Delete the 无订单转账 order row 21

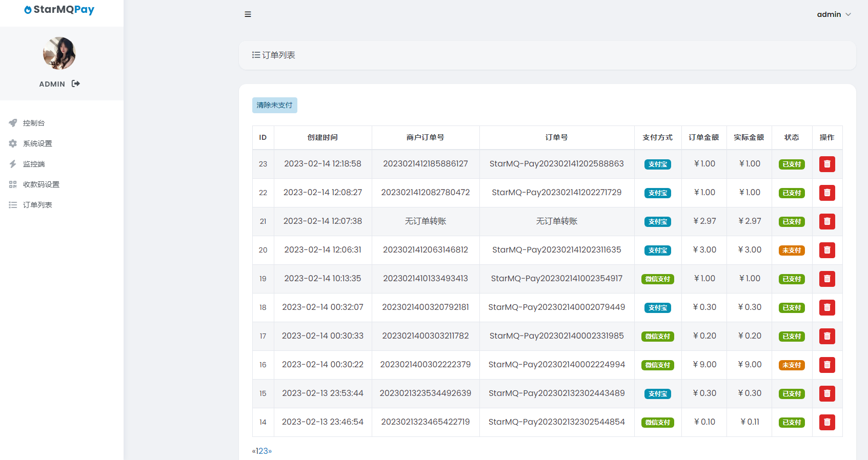click(826, 221)
